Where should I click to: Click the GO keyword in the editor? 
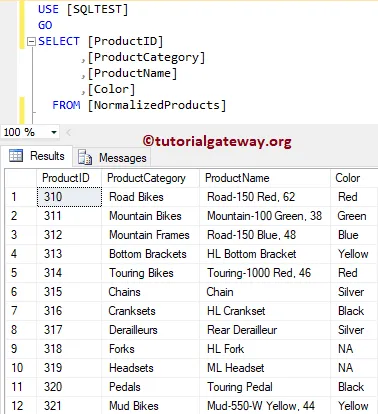[45, 25]
